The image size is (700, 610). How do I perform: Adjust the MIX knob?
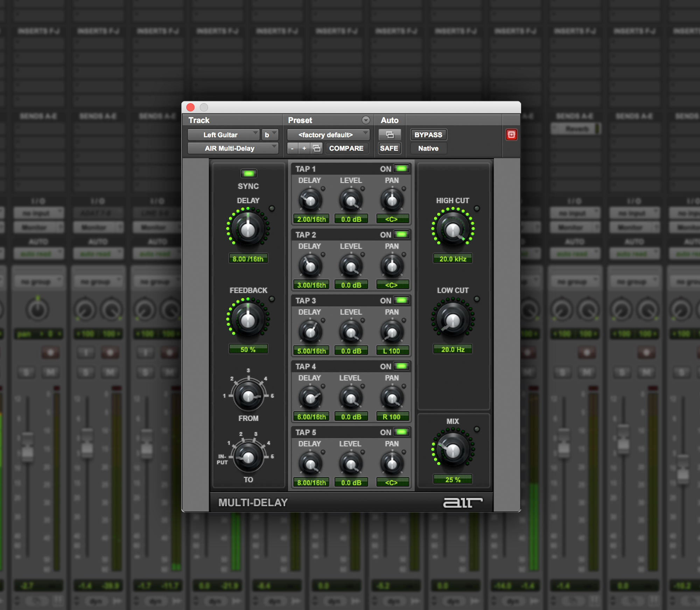tap(453, 449)
